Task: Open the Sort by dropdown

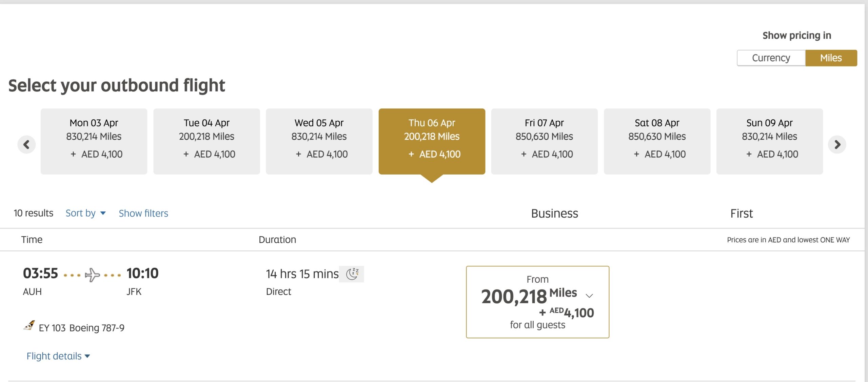Action: (85, 213)
